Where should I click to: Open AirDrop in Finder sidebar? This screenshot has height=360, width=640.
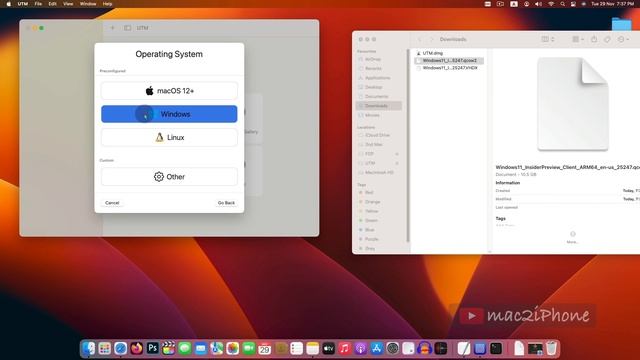(373, 59)
